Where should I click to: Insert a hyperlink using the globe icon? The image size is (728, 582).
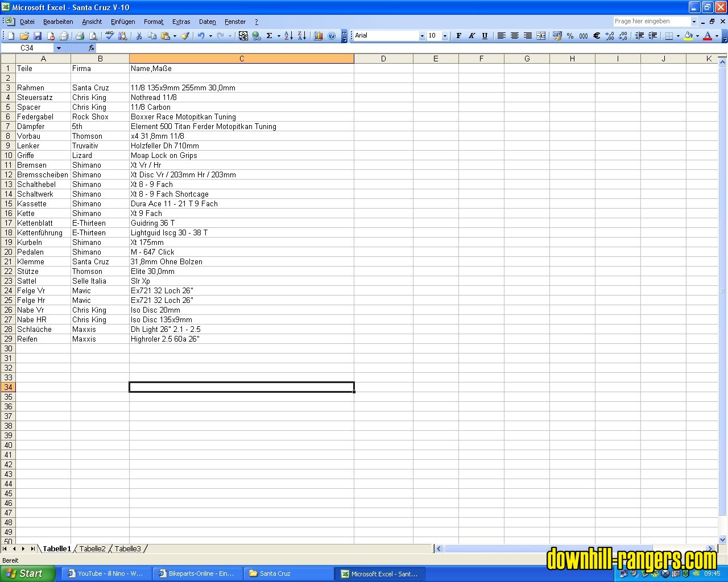point(257,36)
